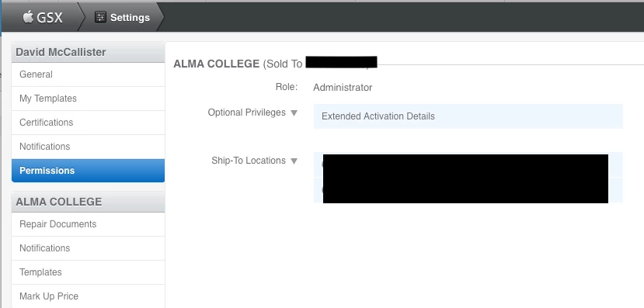
Task: Open Notifications under David McCallister
Action: click(x=88, y=147)
